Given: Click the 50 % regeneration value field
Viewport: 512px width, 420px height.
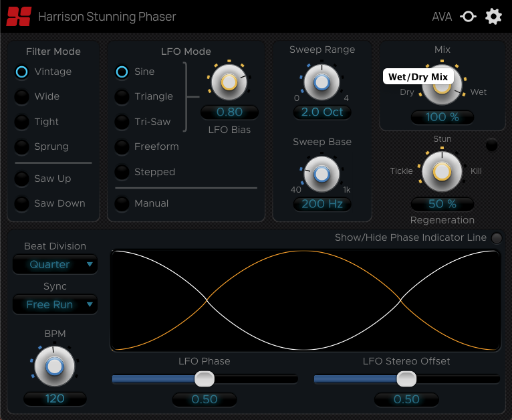Looking at the screenshot, I should [442, 204].
